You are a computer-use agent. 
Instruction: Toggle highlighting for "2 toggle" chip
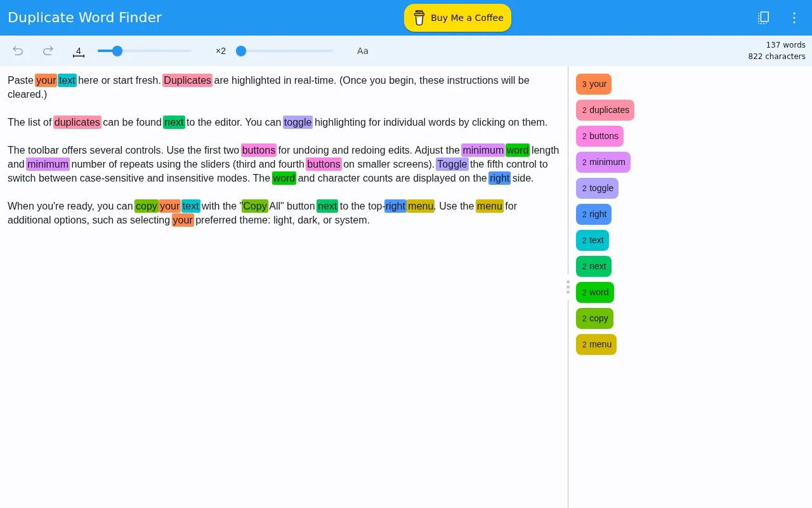click(x=597, y=188)
